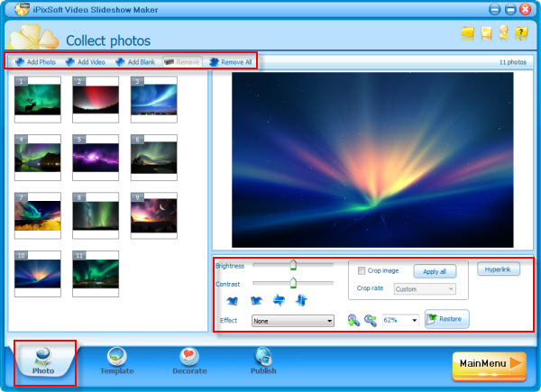Click the lightbulb tips icon
This screenshot has width=541, height=392.
[x=503, y=33]
